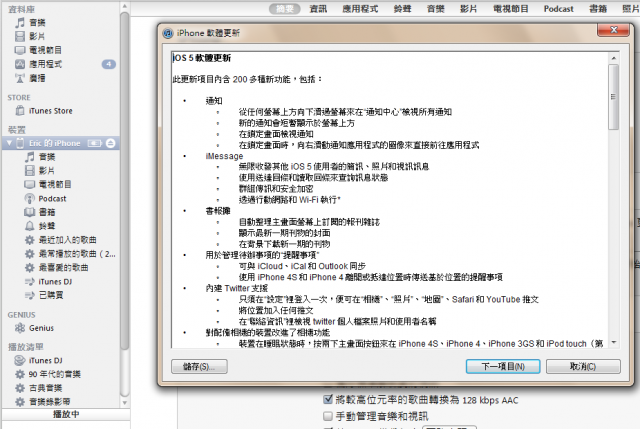Click the release notes scrollbar thumb
The height and width of the screenshot is (429, 640).
click(x=613, y=97)
